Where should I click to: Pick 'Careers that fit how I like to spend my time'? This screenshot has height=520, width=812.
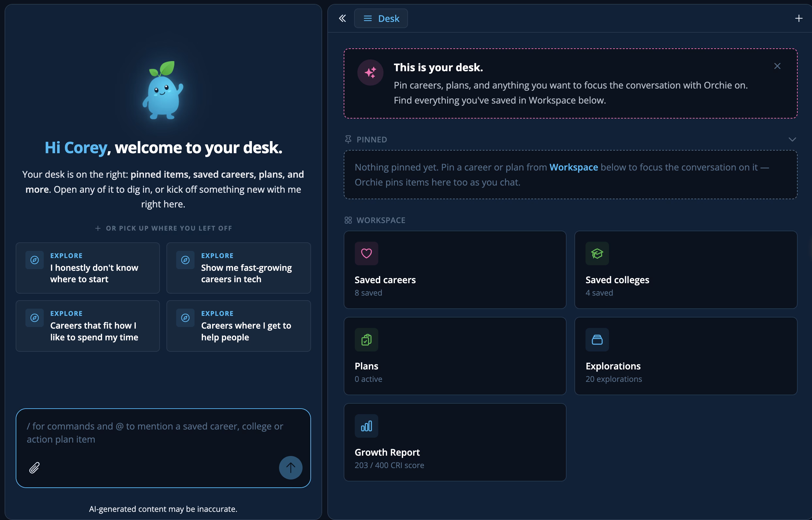88,326
